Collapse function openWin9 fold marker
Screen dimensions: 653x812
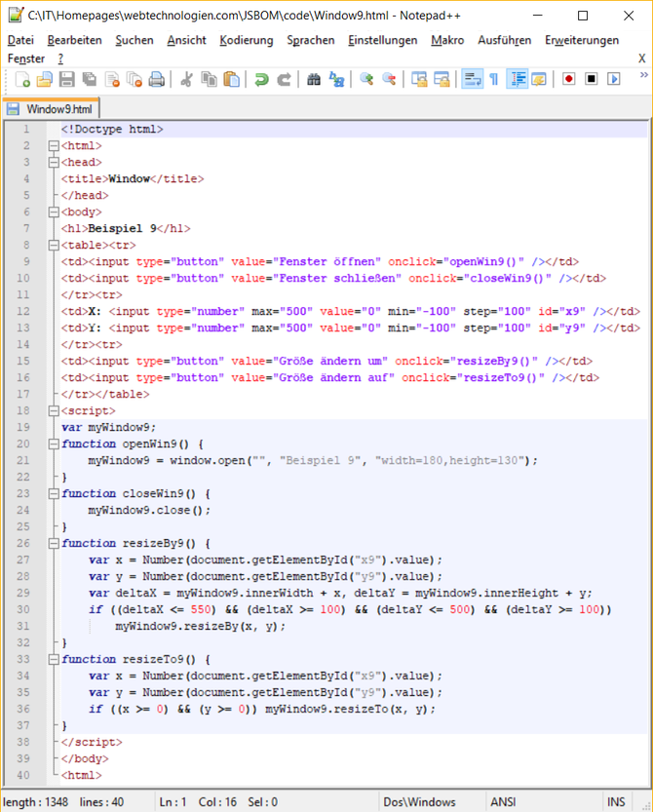click(x=54, y=445)
